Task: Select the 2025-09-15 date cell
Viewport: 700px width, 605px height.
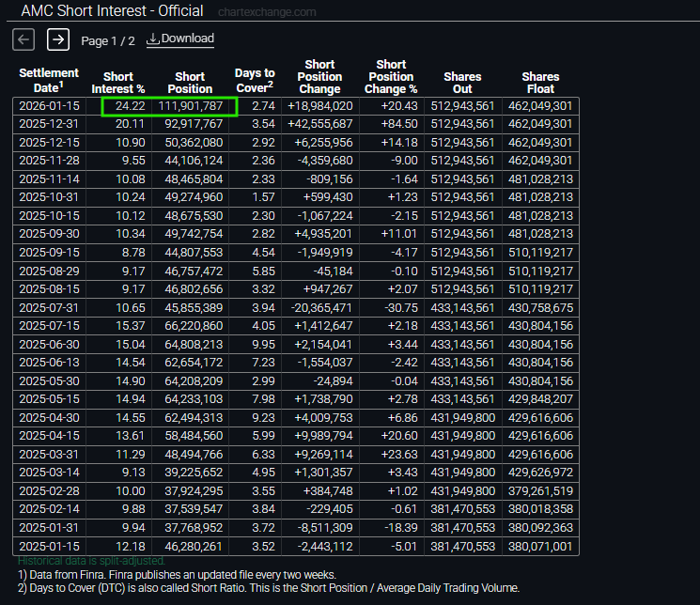Action: click(49, 253)
